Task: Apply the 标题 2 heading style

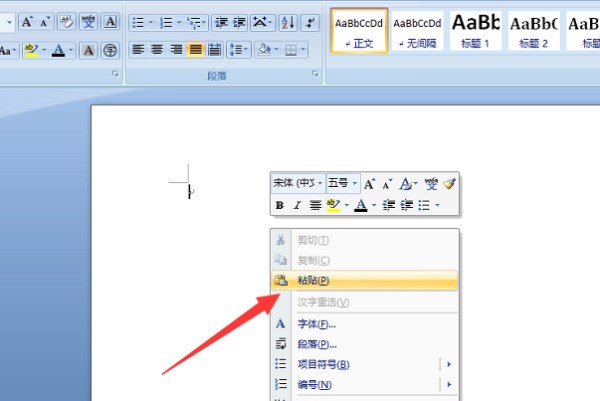Action: [534, 31]
